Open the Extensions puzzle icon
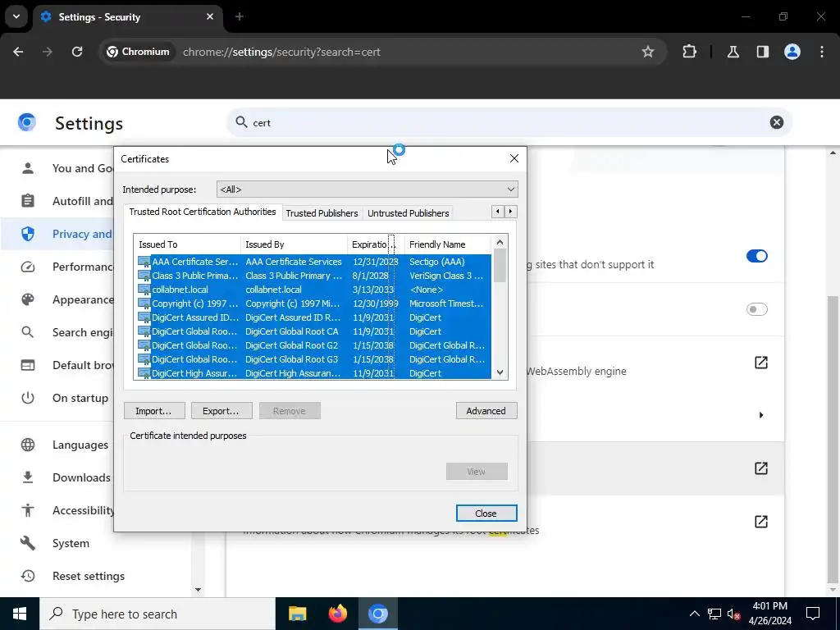 click(x=689, y=52)
